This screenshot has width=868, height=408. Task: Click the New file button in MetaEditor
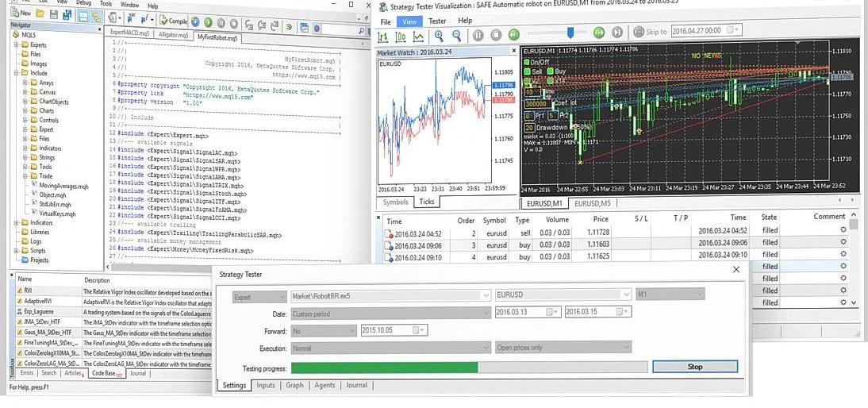[21, 13]
